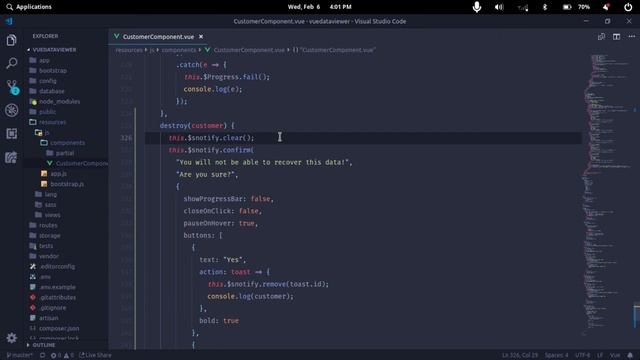Open app.js in the explorer

tap(58, 173)
